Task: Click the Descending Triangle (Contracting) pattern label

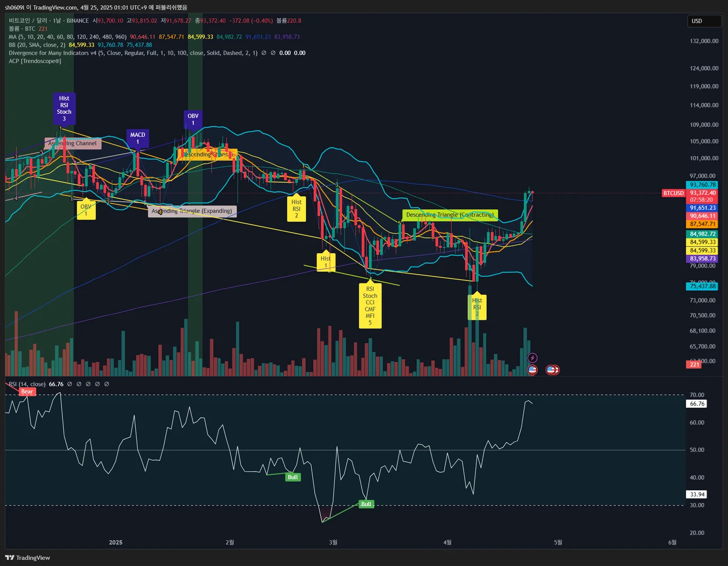Action: pos(450,215)
